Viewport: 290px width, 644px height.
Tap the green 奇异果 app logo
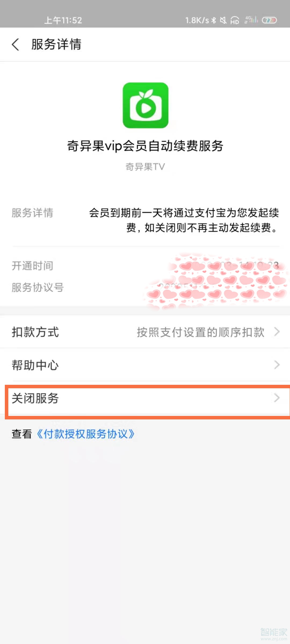point(146,105)
